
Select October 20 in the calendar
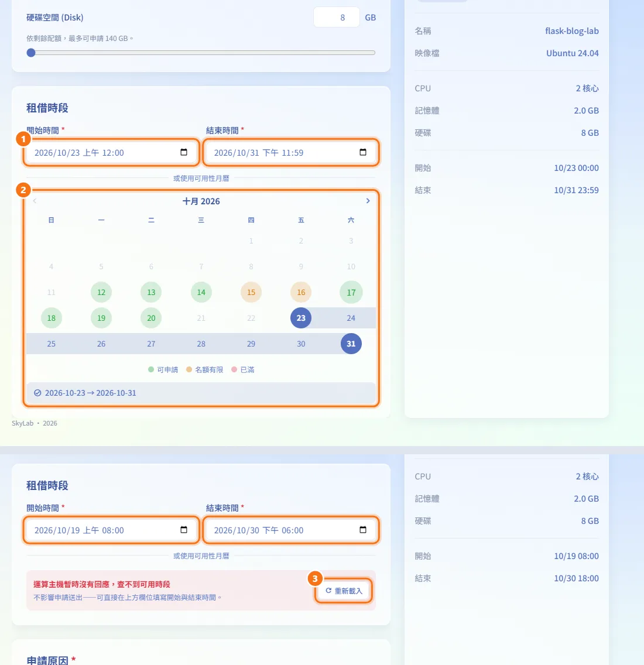tap(151, 318)
